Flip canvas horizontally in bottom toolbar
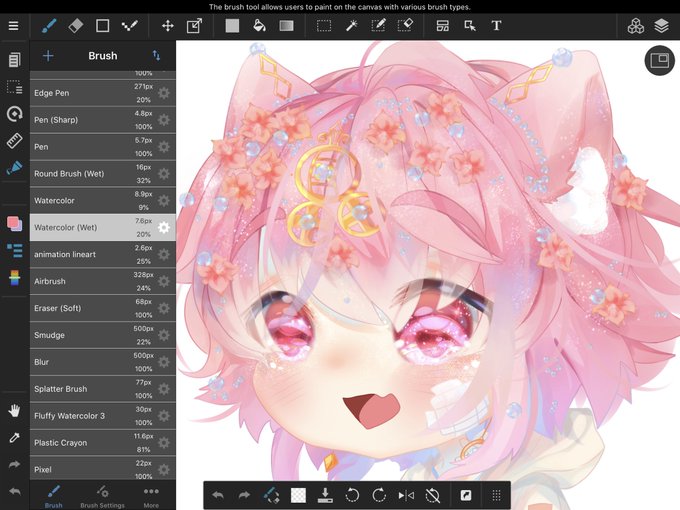The height and width of the screenshot is (510, 680). [x=406, y=495]
